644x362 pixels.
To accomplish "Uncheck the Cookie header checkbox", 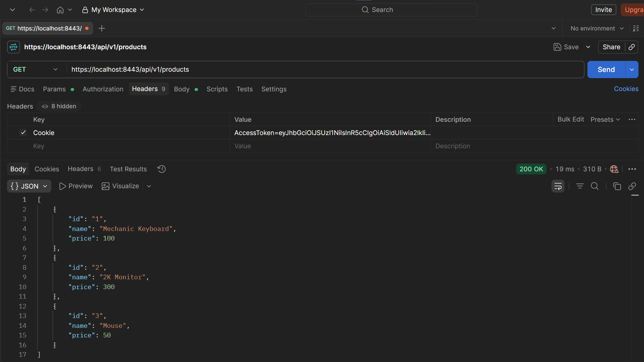I will [23, 133].
